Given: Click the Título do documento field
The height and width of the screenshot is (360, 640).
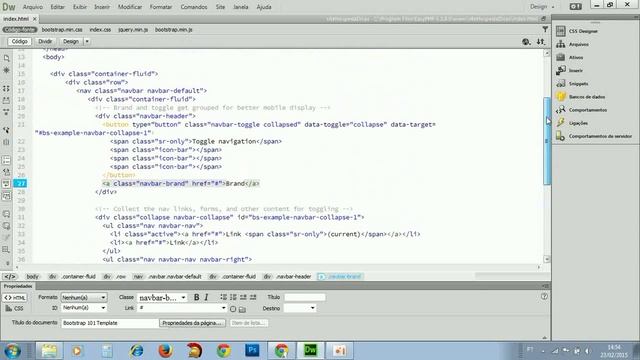Looking at the screenshot, I should (109, 323).
